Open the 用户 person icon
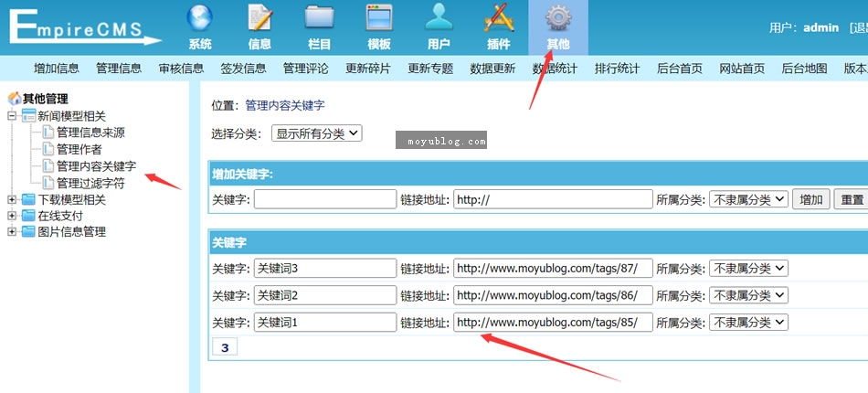Screen dimensions: 868x393 point(439,19)
